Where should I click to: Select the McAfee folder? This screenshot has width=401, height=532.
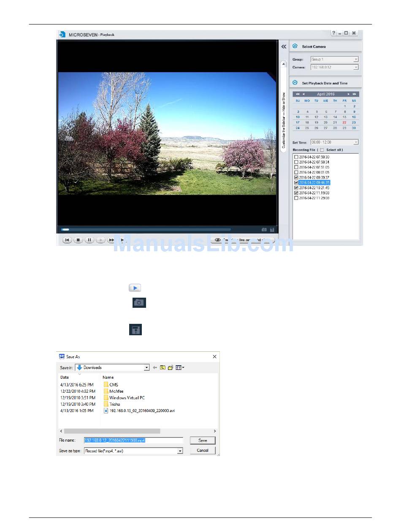[114, 391]
